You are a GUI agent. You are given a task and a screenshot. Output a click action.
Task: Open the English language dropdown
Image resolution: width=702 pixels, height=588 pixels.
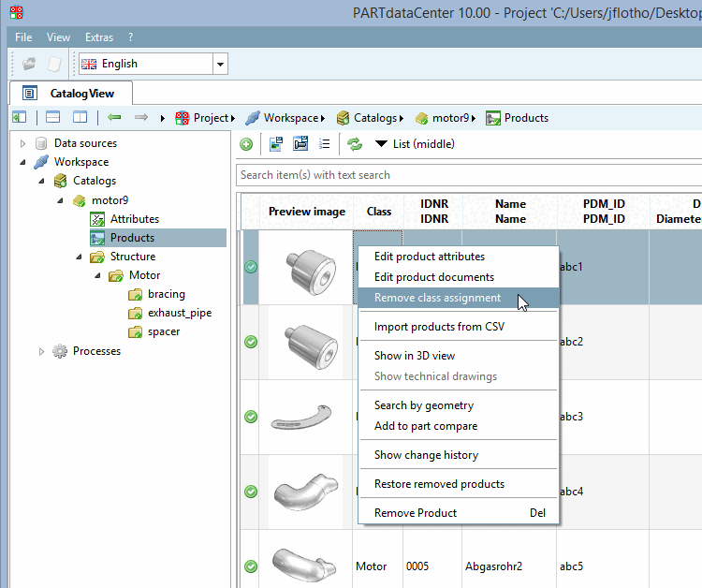(221, 65)
